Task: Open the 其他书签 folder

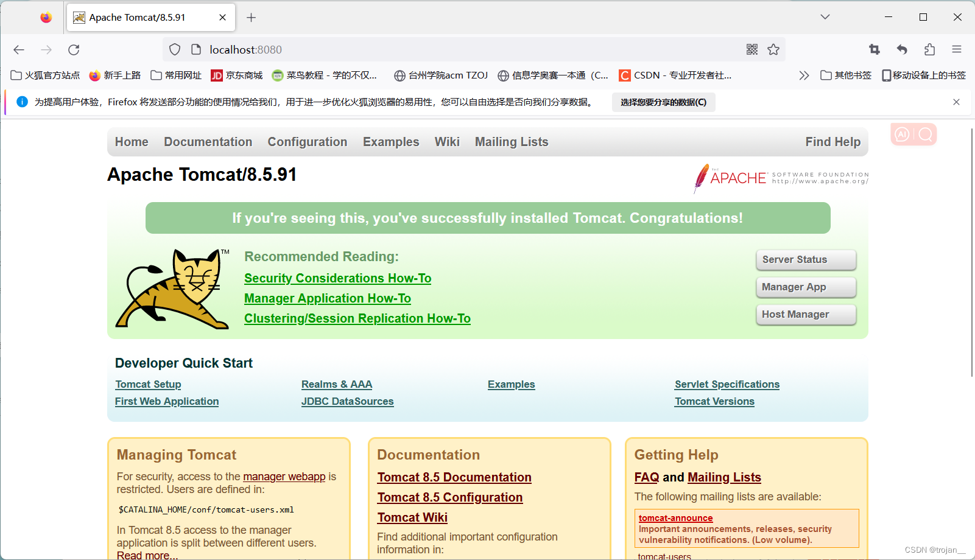Action: [846, 75]
